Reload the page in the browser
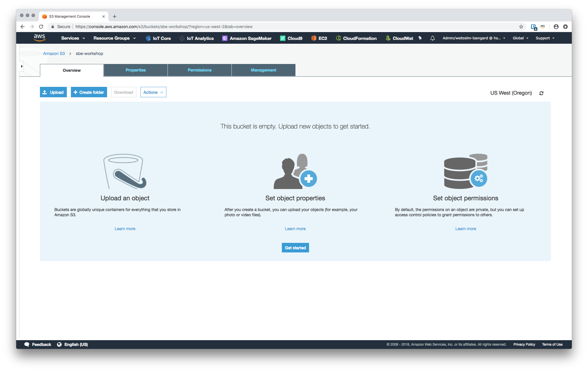 coord(41,27)
